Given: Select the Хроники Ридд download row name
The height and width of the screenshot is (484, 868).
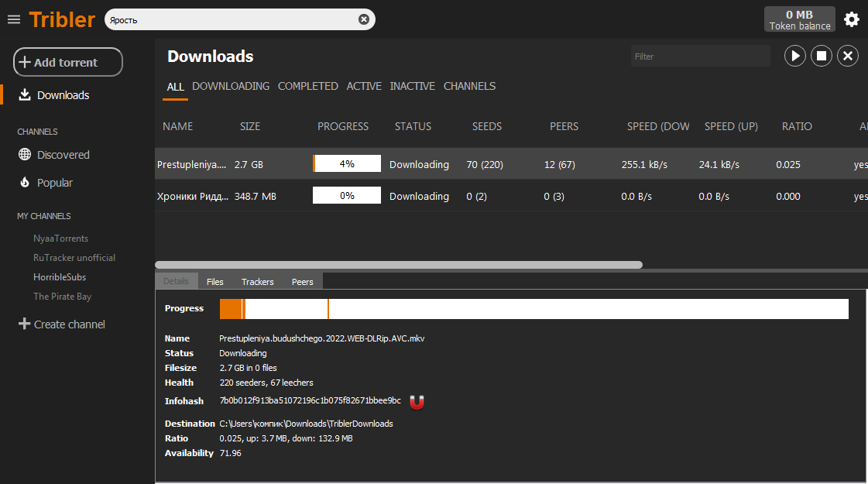Looking at the screenshot, I should (x=193, y=197).
